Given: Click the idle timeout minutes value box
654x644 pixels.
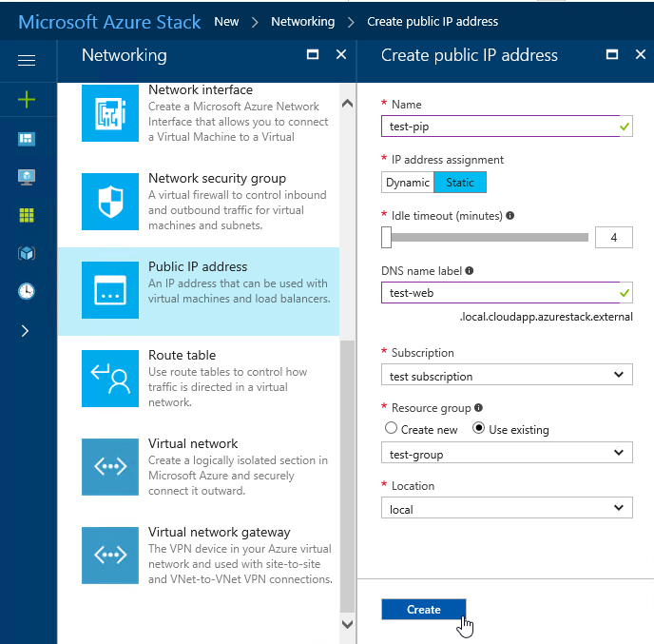Looking at the screenshot, I should pos(613,238).
